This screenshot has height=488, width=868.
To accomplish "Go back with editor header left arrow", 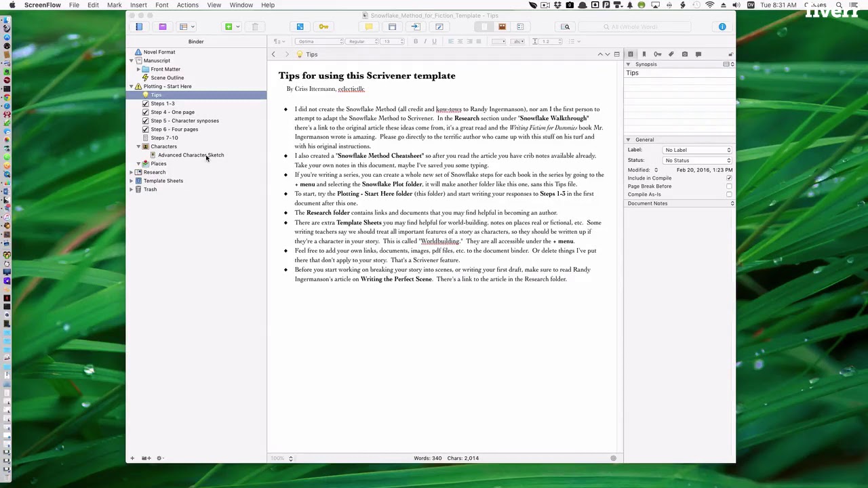I will pyautogui.click(x=273, y=54).
